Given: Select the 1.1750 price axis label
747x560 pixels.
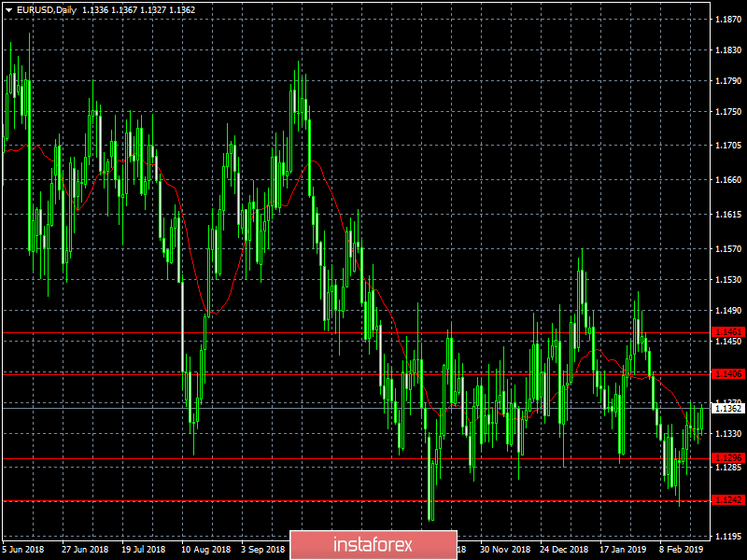Looking at the screenshot, I should [x=728, y=111].
